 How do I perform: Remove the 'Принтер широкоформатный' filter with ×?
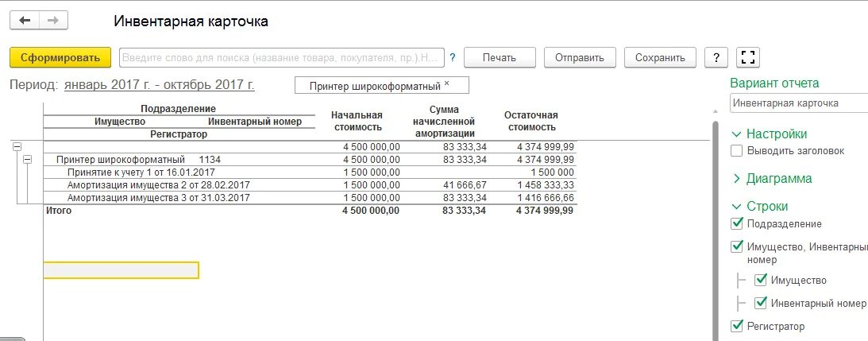(x=447, y=84)
